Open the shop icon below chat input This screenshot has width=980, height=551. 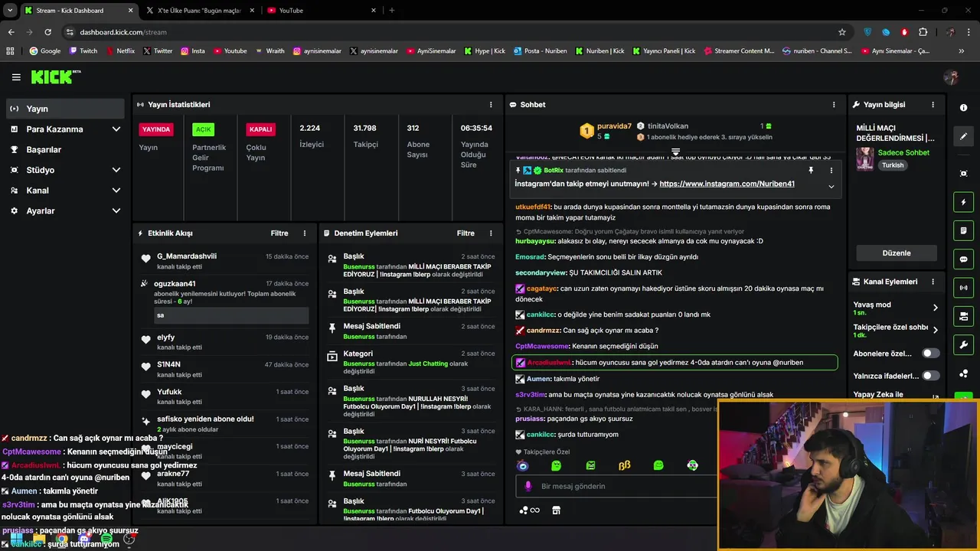556,510
